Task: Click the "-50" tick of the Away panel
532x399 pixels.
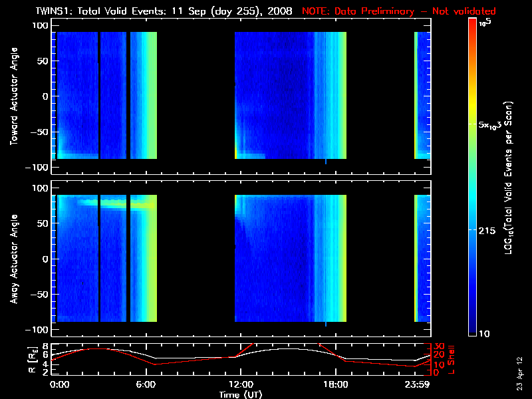Action: pos(39,295)
